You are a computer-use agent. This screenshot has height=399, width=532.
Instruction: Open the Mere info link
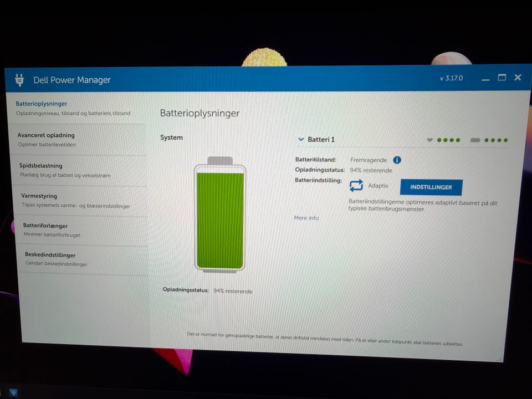(x=306, y=218)
